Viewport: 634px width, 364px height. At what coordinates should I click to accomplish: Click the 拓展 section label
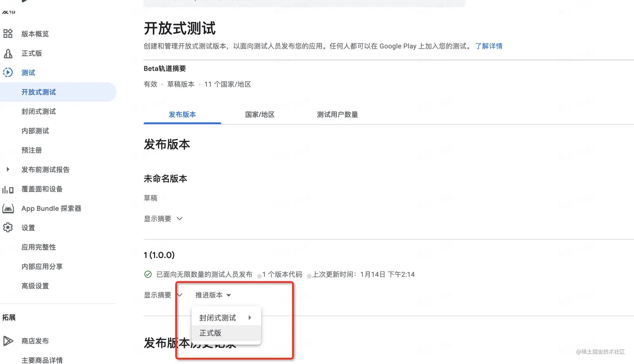click(8, 317)
